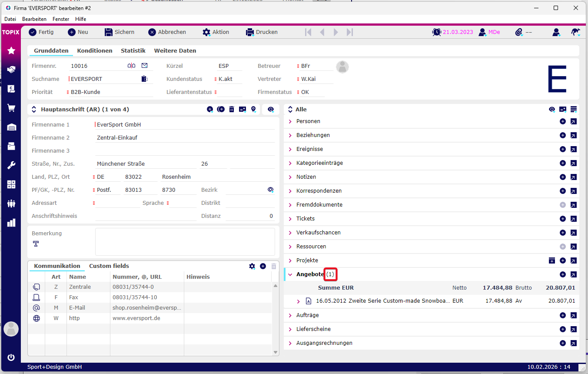Image resolution: width=588 pixels, height=374 pixels.
Task: Expand the 16.05.2012 offer row
Action: (x=298, y=301)
